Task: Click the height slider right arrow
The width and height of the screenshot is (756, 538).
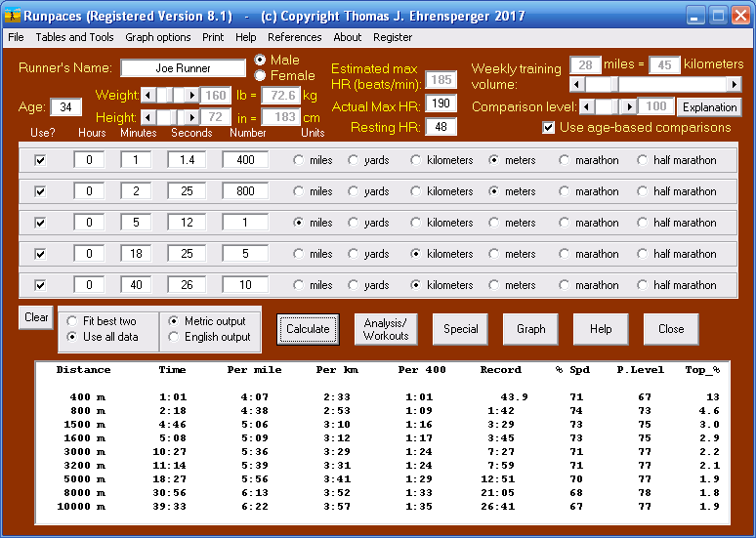Action: [x=192, y=117]
